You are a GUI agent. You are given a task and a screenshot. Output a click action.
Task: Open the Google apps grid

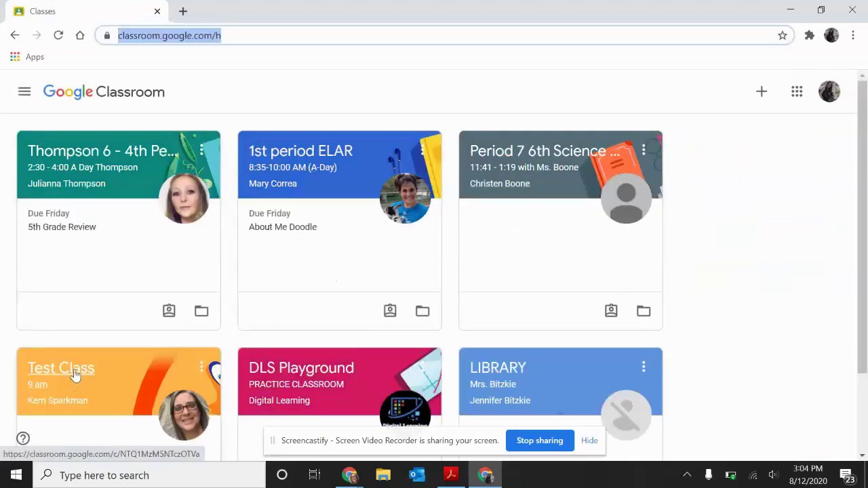click(797, 91)
